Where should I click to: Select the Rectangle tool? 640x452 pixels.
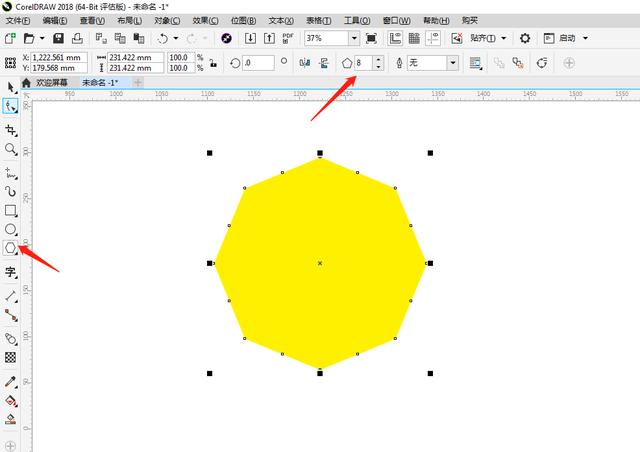[10, 210]
